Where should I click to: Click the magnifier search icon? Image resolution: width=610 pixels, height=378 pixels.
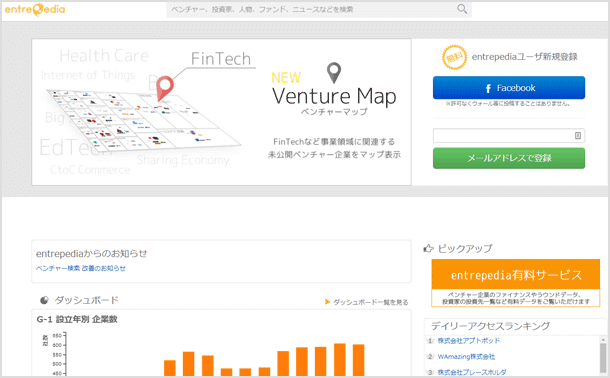point(462,9)
